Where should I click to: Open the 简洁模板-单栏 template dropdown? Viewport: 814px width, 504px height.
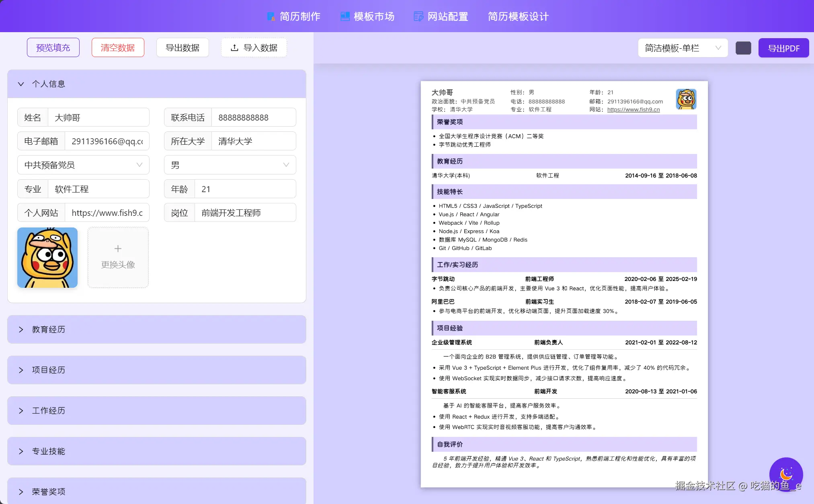pos(683,48)
